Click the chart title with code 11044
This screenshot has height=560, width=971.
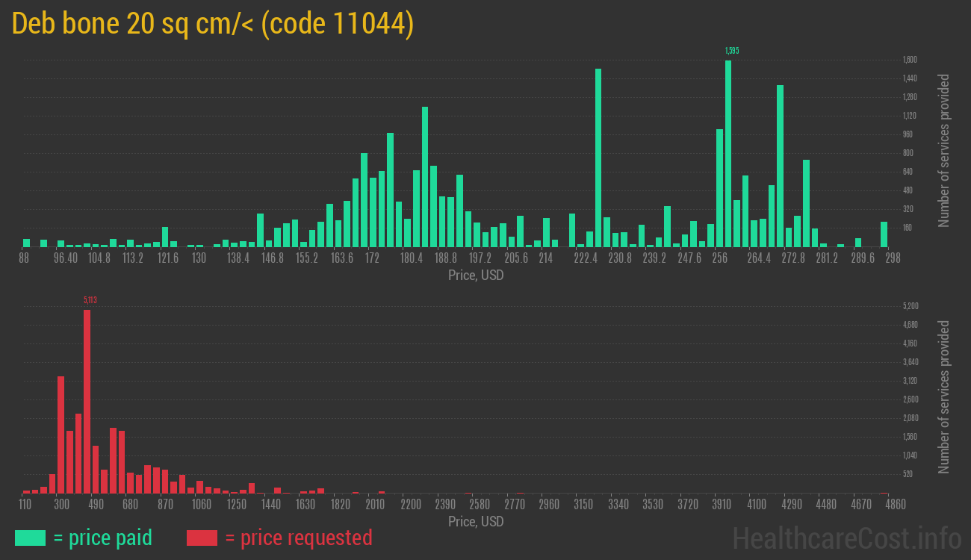point(213,24)
